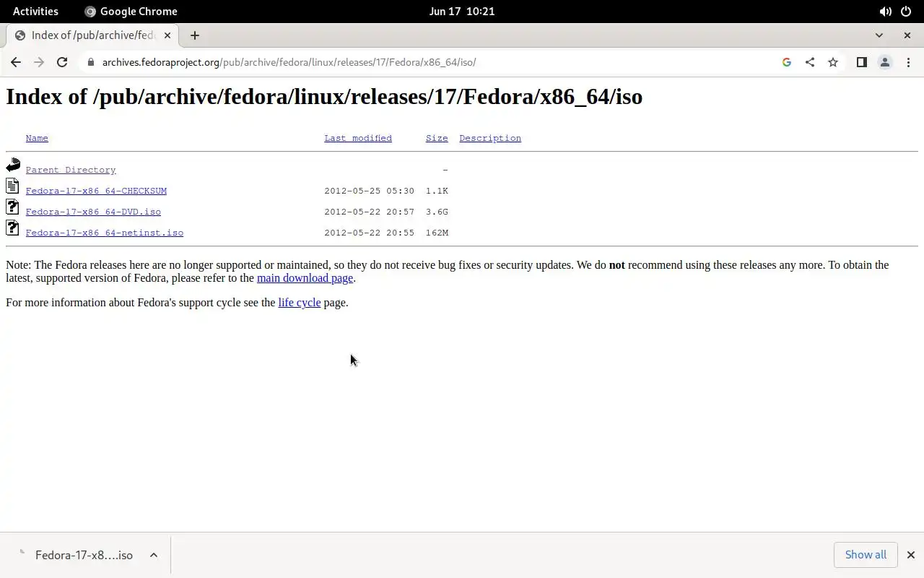Expand the Fedora-17 download options arrow
The height and width of the screenshot is (578, 924).
click(154, 555)
